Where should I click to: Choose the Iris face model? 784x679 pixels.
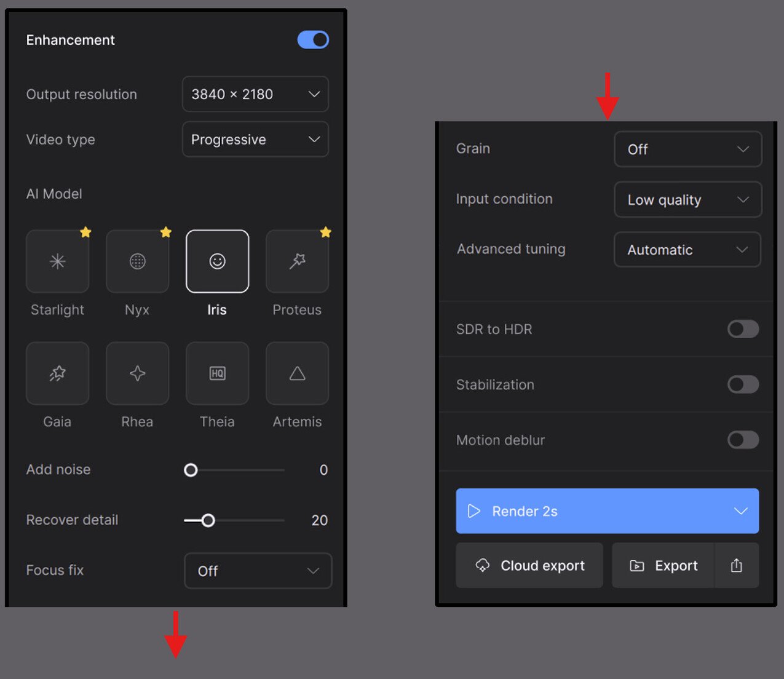[x=217, y=261]
